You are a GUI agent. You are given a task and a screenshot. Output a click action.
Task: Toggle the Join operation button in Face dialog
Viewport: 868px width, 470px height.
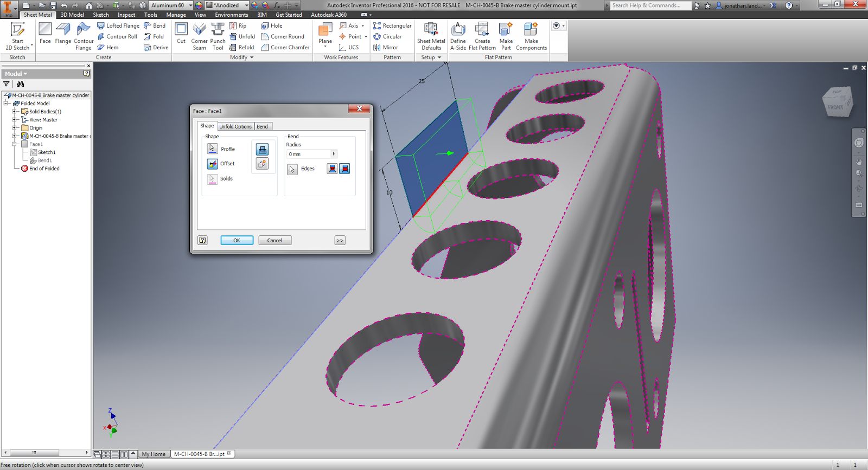pyautogui.click(x=262, y=150)
